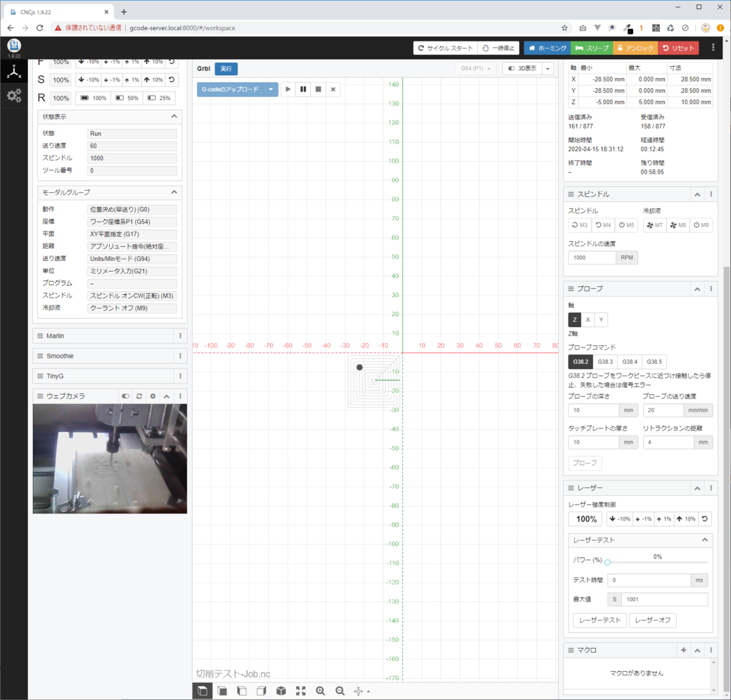Click the Homing button
The image size is (731, 700).
547,48
